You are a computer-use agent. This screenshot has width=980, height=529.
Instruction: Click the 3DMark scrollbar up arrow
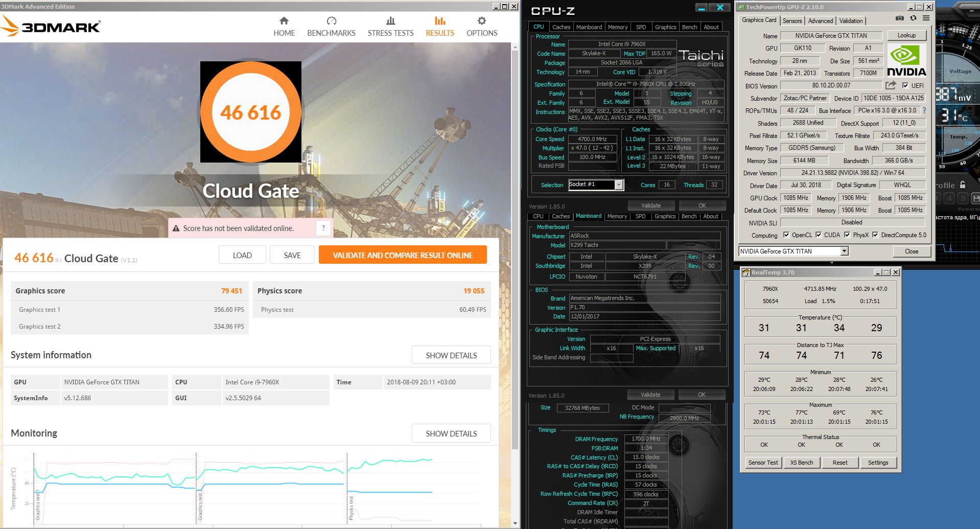coord(515,46)
